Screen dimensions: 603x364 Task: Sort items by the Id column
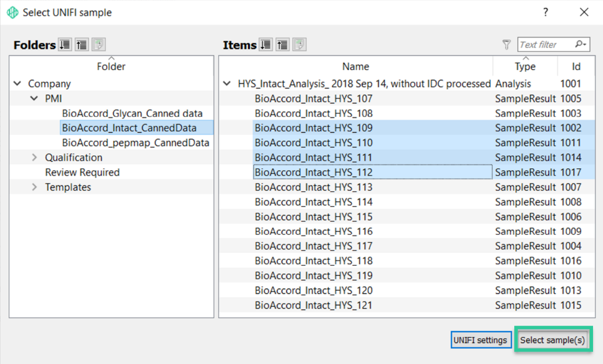(x=576, y=66)
